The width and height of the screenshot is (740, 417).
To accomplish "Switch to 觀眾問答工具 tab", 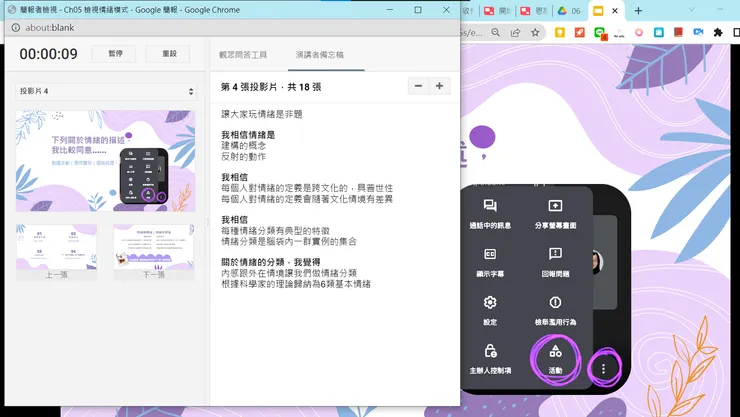I will 243,55.
